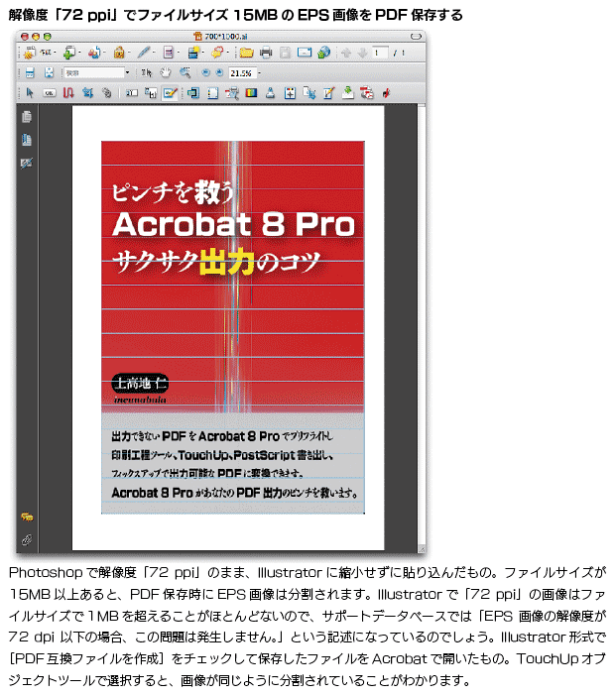Choose the Hand tool

(x=166, y=72)
